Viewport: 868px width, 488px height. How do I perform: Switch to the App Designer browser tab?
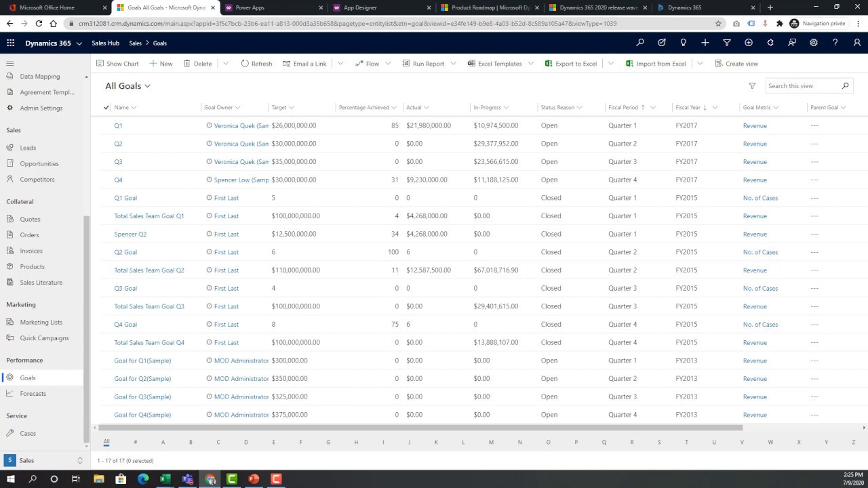381,7
